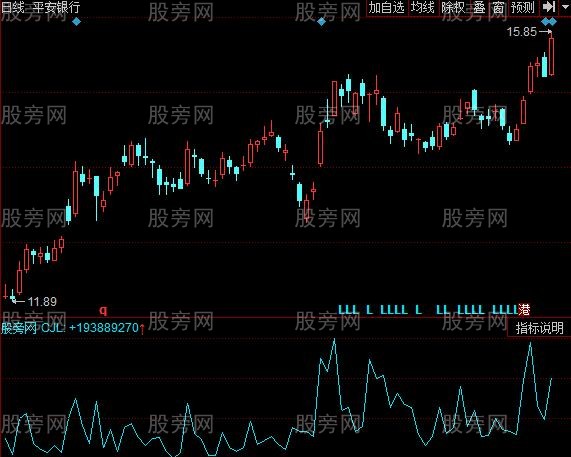The width and height of the screenshot is (571, 457).
Task: Open the 叠 overlay stock option
Action: click(479, 7)
